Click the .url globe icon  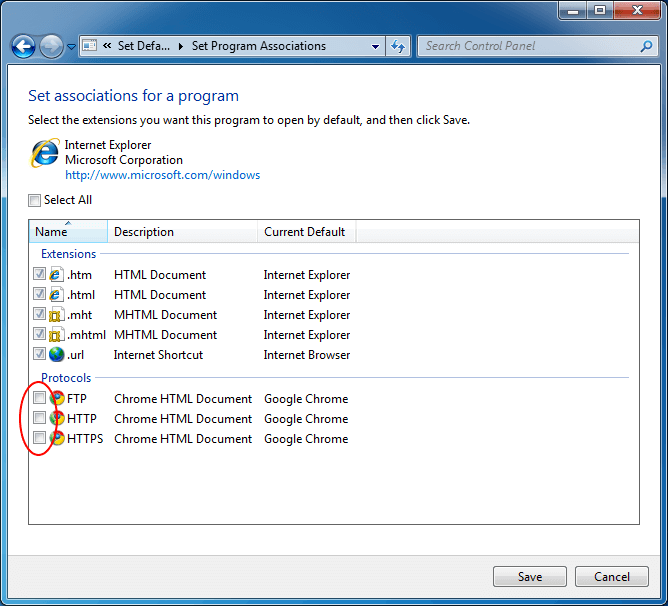tap(56, 354)
